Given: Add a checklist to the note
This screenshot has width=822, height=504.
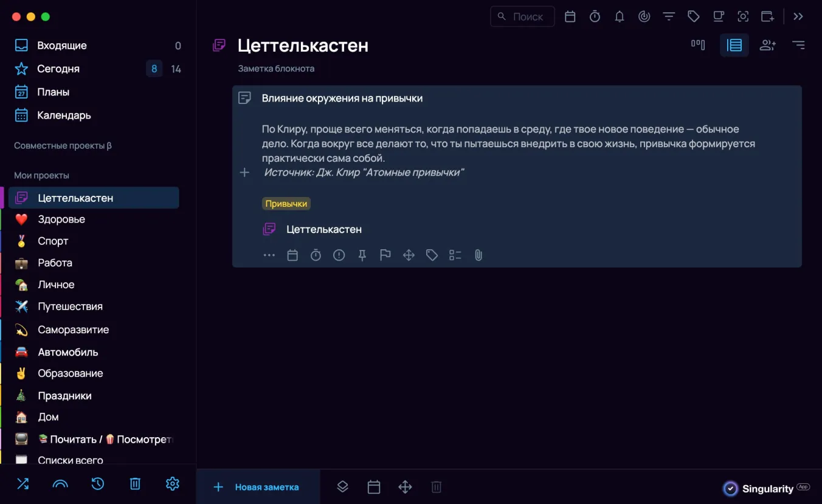Looking at the screenshot, I should (455, 255).
